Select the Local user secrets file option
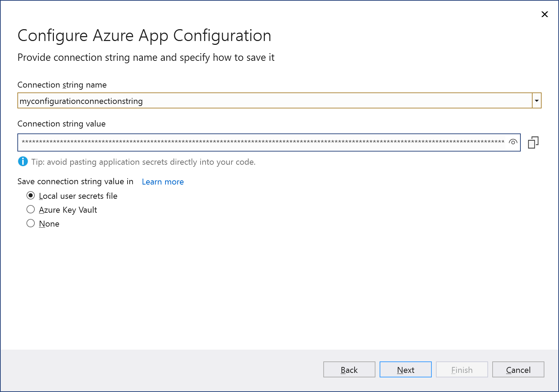Screen dimensions: 559x392 [x=31, y=196]
